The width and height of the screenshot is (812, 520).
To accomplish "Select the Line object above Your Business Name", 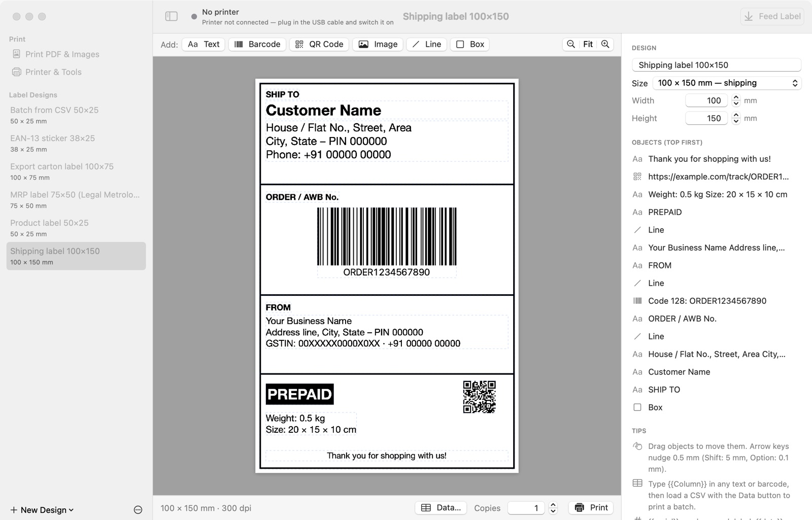I will tap(716, 230).
